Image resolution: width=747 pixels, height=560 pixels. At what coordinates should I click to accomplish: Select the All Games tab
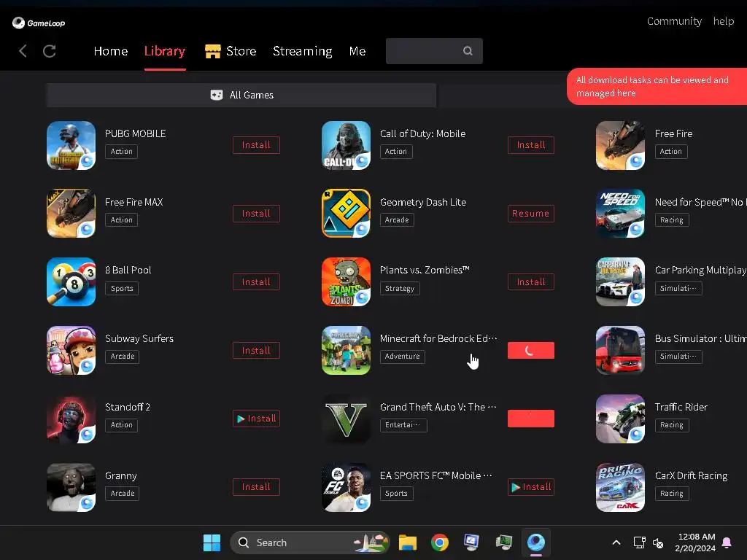[241, 95]
